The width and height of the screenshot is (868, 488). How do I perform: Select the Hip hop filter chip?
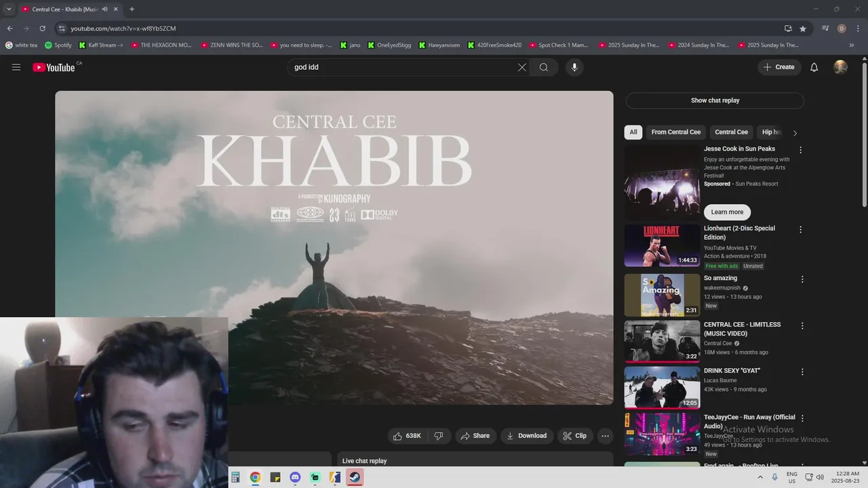click(772, 132)
